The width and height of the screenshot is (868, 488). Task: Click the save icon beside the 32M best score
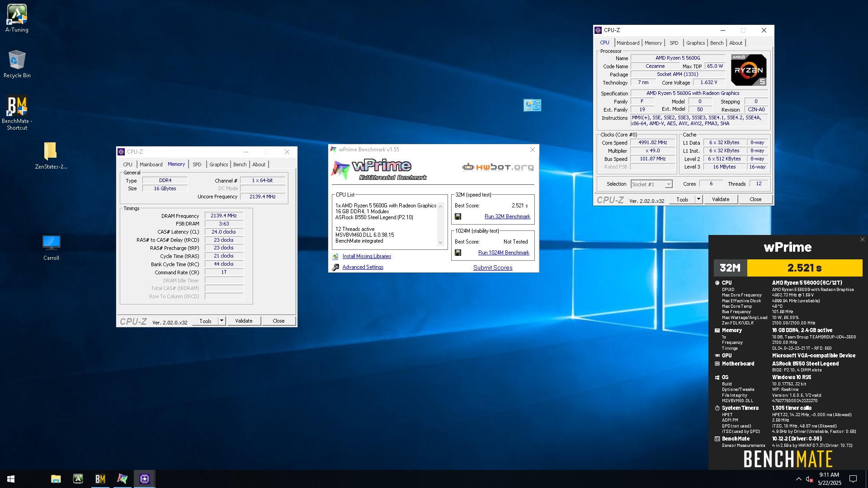[x=458, y=216]
